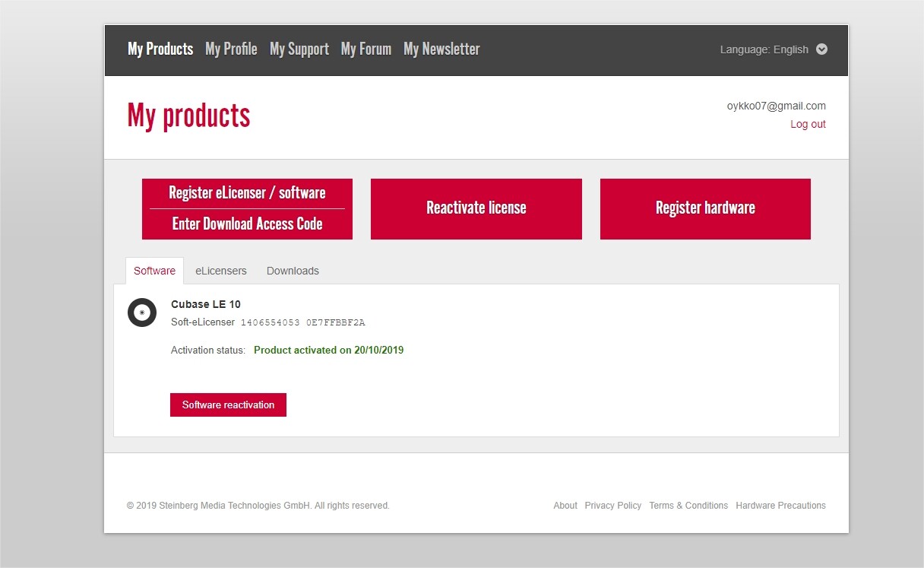Select the Software tab

pos(154,271)
